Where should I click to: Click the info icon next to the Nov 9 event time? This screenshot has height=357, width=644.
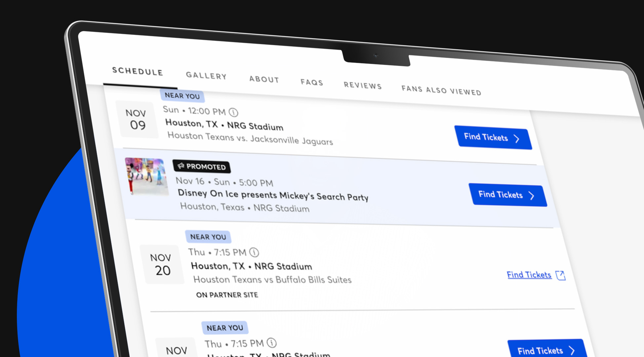tap(233, 112)
